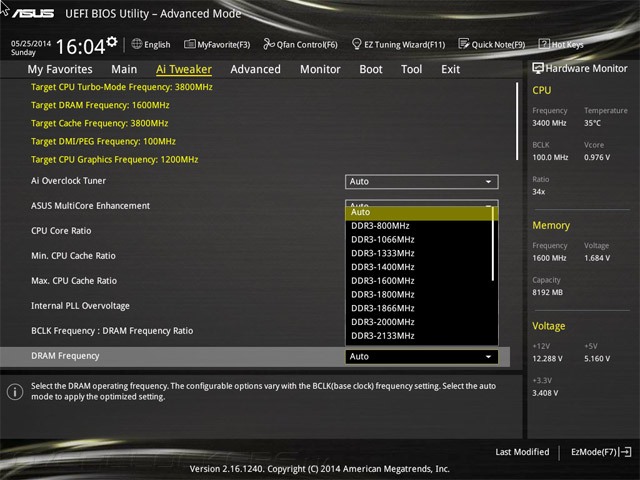This screenshot has height=480, width=640.
Task: Open Quick Note(F9) notepad icon
Action: (x=464, y=44)
